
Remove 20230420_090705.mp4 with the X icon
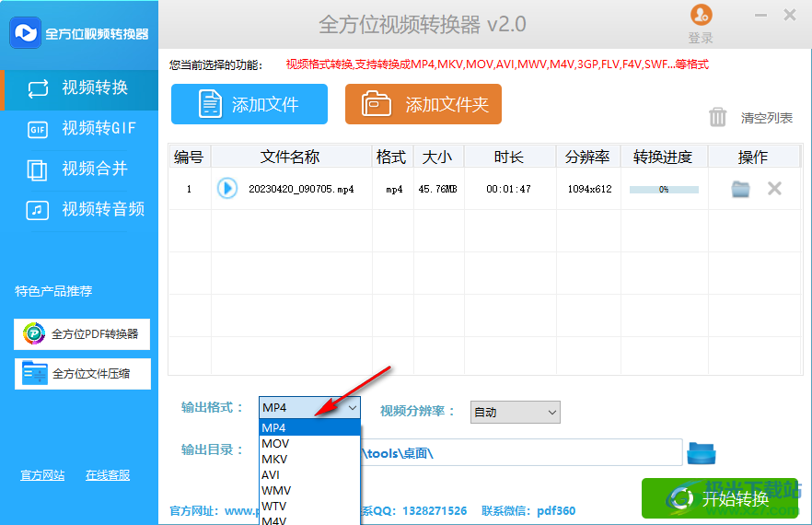tap(774, 189)
